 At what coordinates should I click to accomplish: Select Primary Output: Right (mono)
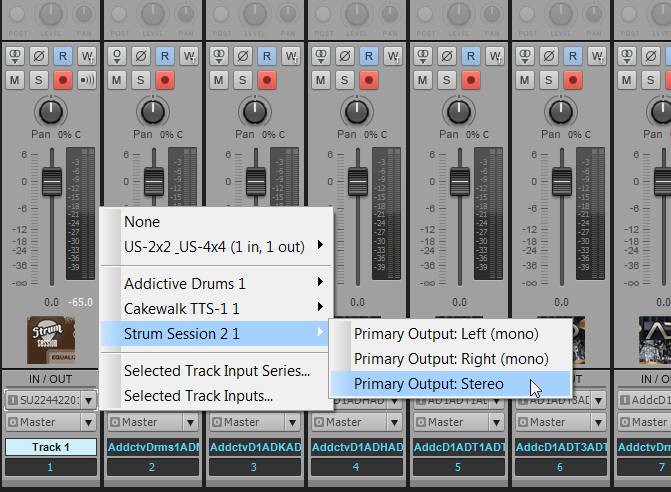451,359
